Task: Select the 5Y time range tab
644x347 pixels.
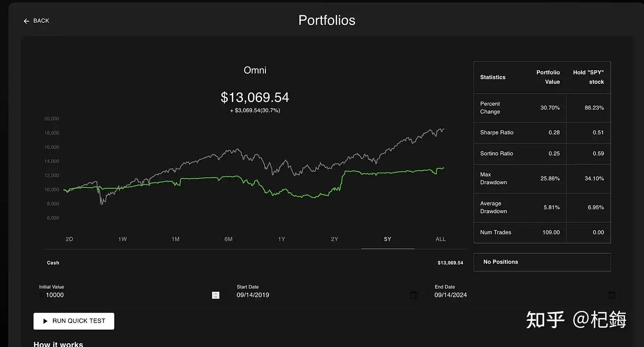Action: click(387, 239)
